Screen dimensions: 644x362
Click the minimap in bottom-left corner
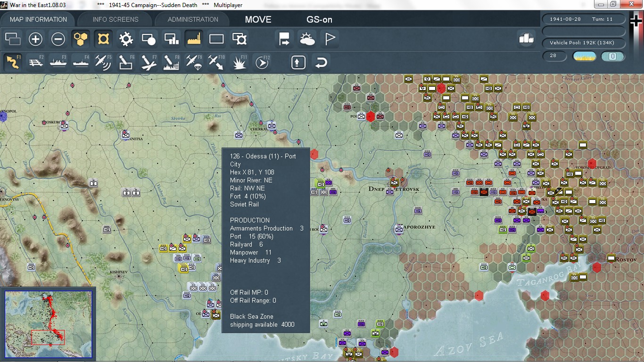[x=48, y=324]
